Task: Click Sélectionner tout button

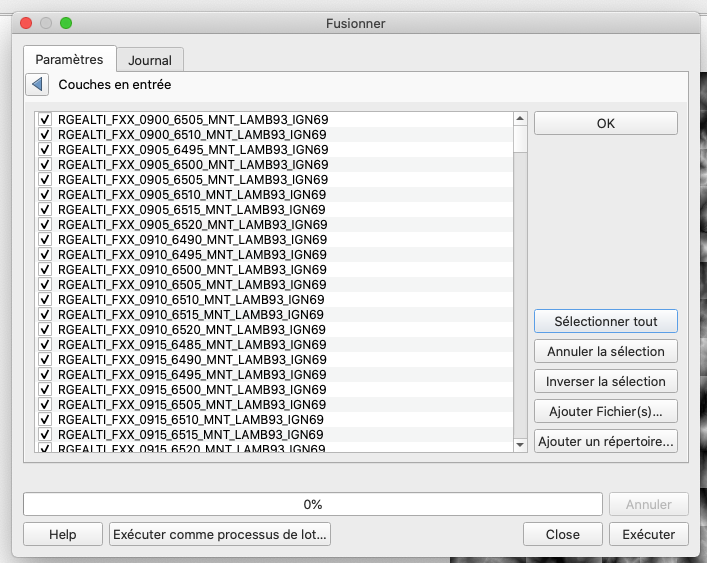Action: click(605, 322)
